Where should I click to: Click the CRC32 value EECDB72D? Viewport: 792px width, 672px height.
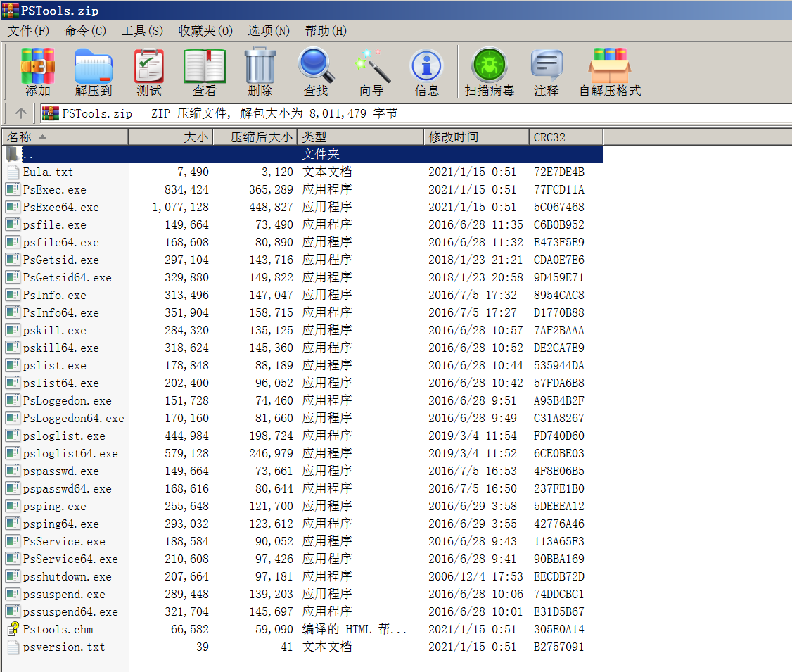[x=559, y=576]
